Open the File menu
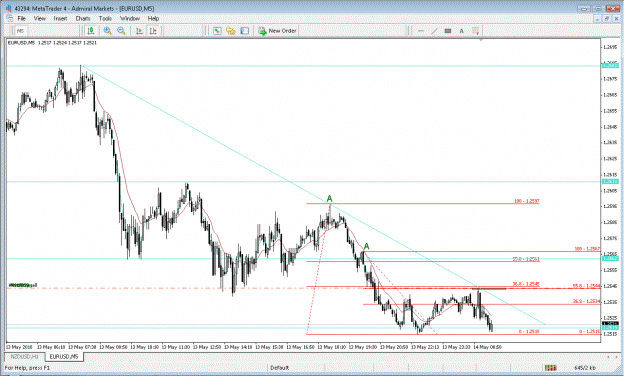Image resolution: width=625 pixels, height=376 pixels. point(21,18)
